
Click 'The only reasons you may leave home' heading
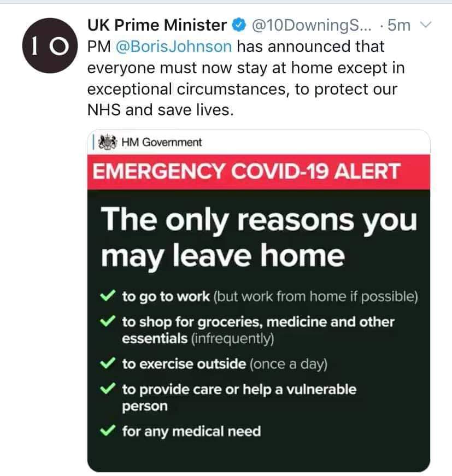[259, 237]
